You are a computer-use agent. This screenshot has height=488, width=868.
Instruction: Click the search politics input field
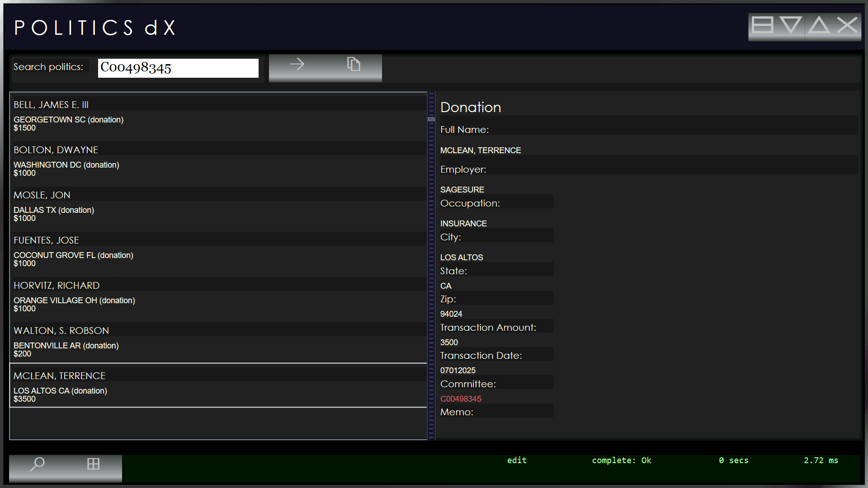(x=178, y=68)
